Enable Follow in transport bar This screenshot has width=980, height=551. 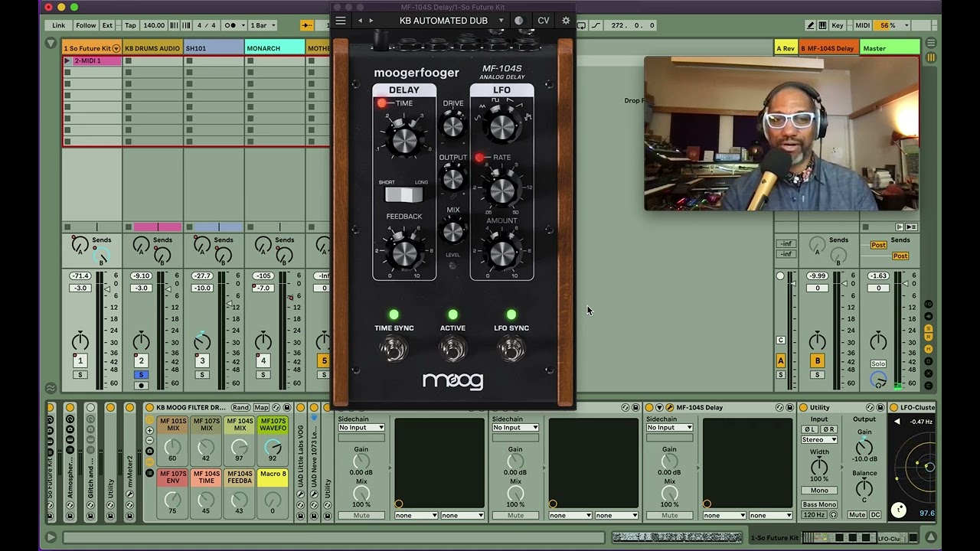[x=86, y=25]
